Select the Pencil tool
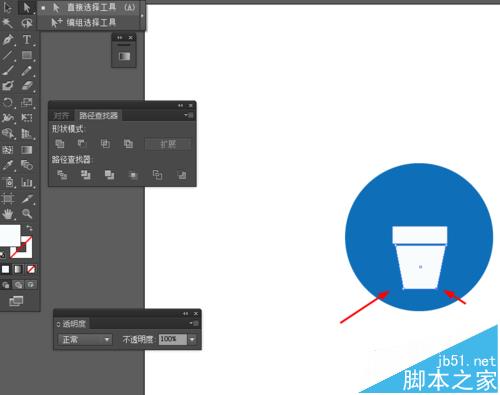This screenshot has height=395, width=500. pos(27,71)
